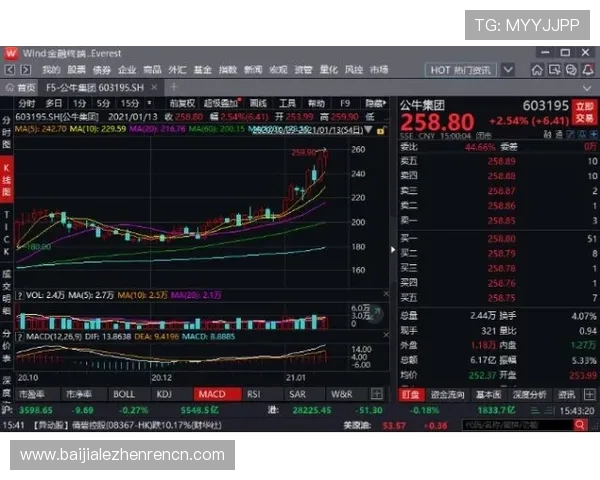Image resolution: width=600 pixels, height=480 pixels.
Task: Click the code search input field
Action: [517, 425]
